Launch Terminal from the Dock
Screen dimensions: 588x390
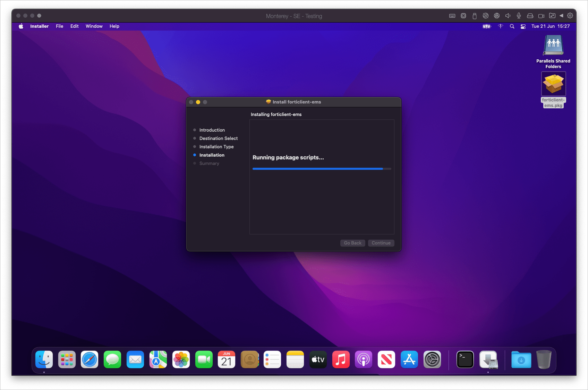465,359
